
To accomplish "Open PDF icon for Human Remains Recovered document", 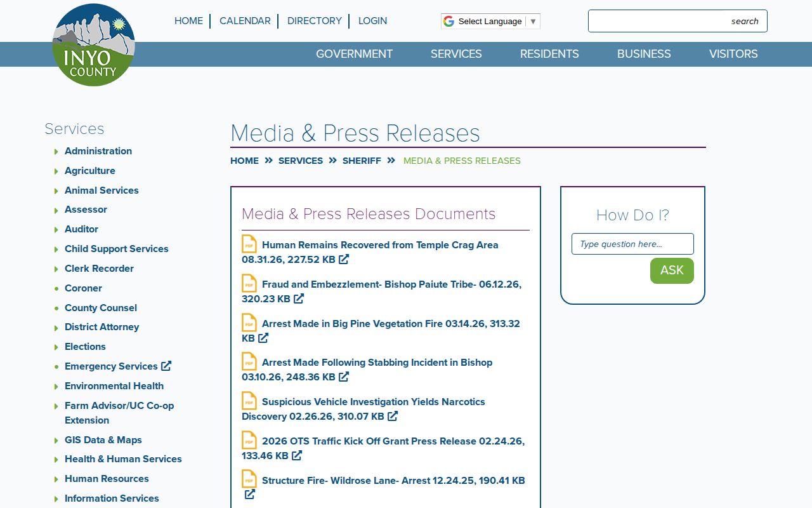I will point(249,244).
